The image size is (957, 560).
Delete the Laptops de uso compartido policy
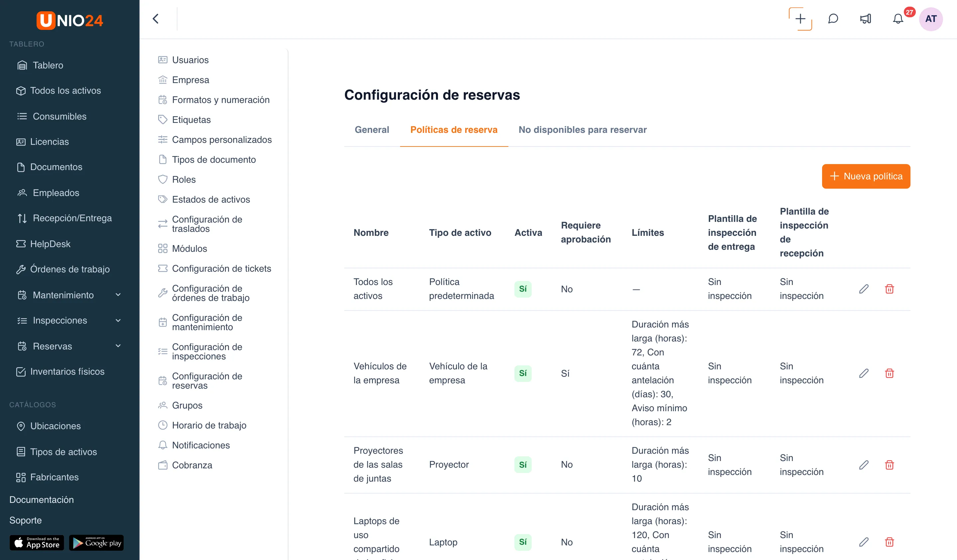889,542
